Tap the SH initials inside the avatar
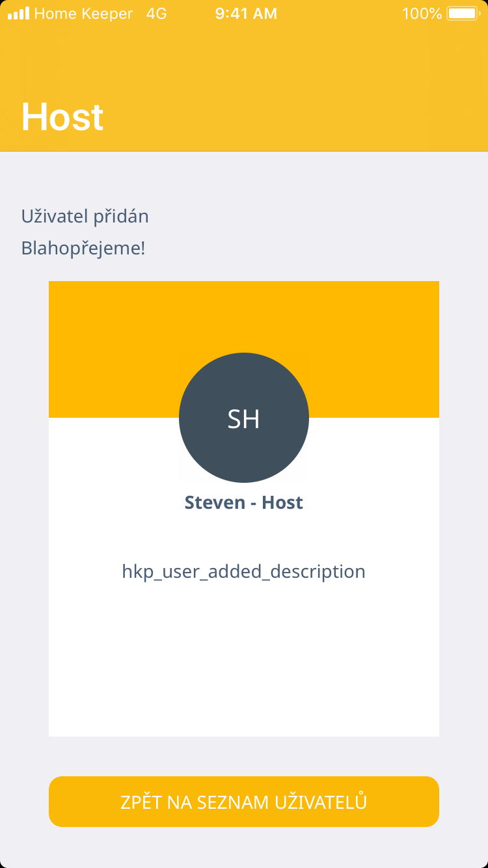This screenshot has width=488, height=868. (244, 420)
